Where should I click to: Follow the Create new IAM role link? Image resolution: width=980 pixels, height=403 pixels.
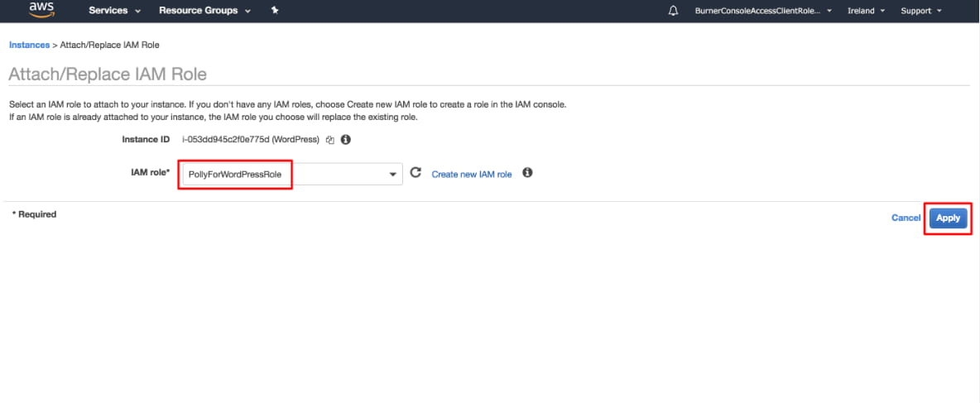(x=472, y=175)
